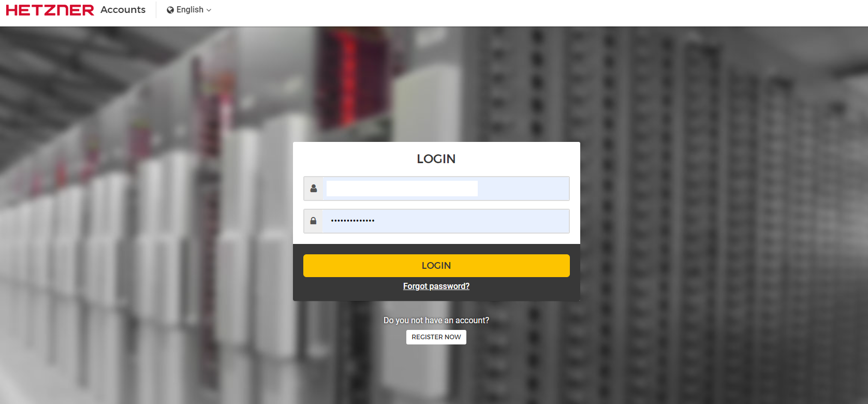Click the empty white area of the header bar
Viewport: 868px width, 404px height.
pos(518,13)
